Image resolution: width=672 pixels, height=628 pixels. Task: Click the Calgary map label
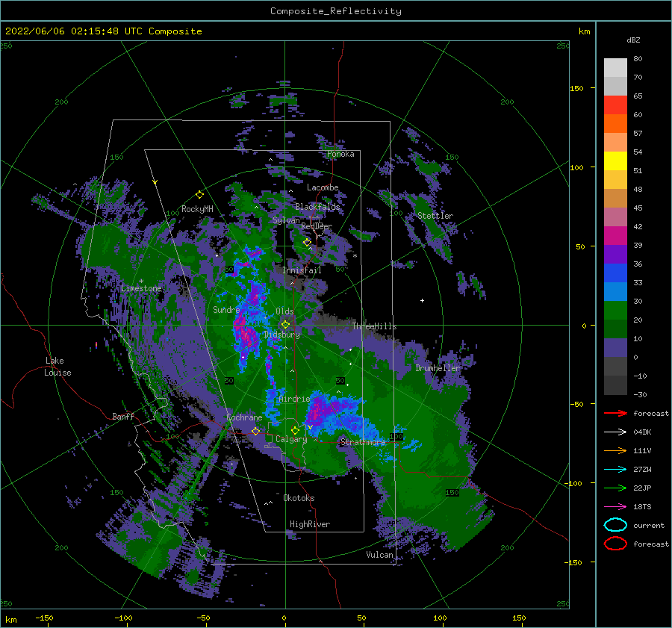291,439
